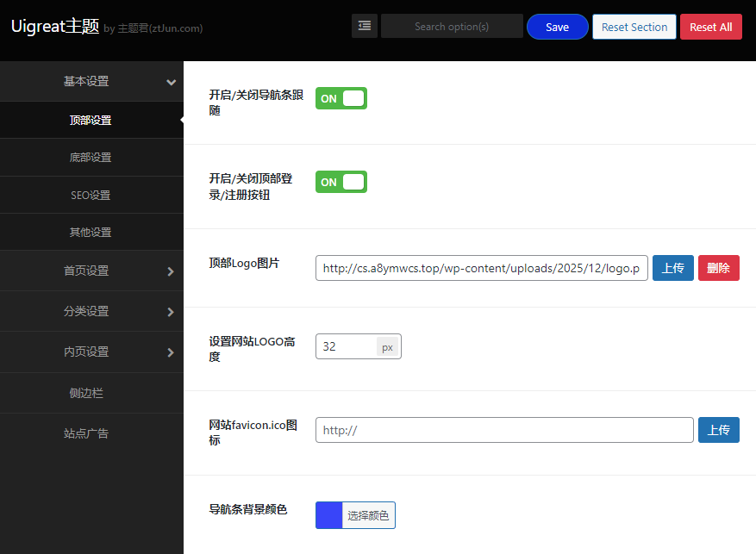Open the 底部设置 panel

[91, 157]
